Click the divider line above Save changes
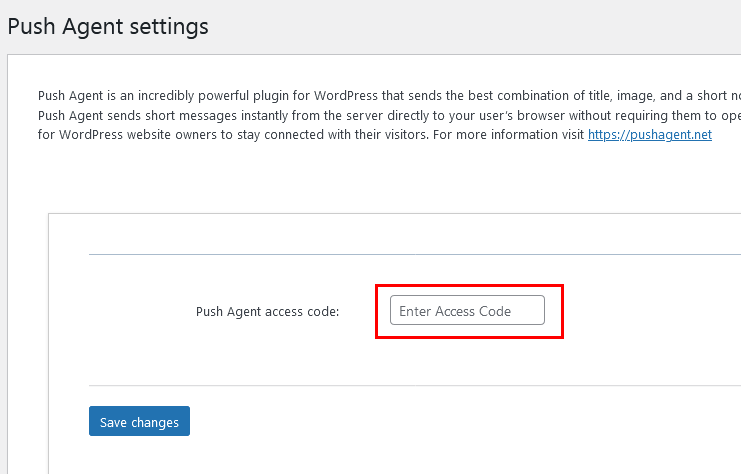Screen dimensions: 741x474 [415, 385]
